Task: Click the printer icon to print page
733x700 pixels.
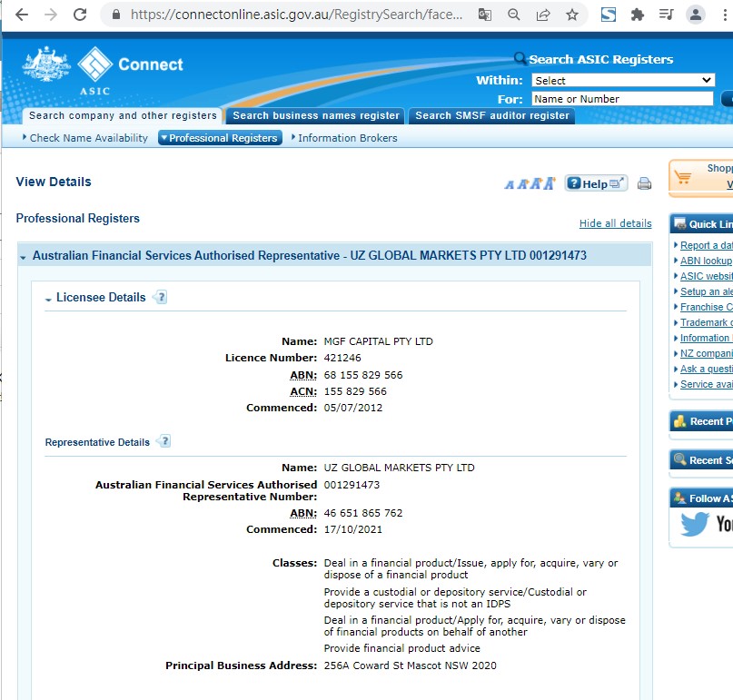Action: 644,183
